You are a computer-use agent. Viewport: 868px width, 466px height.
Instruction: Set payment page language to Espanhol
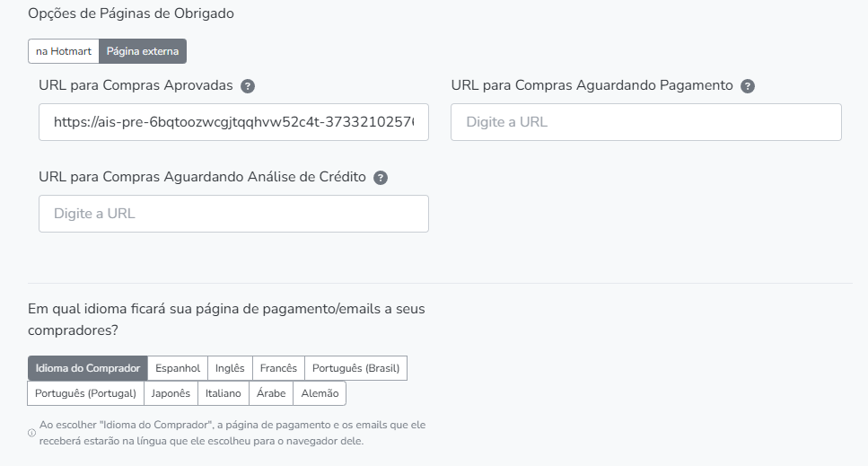178,368
